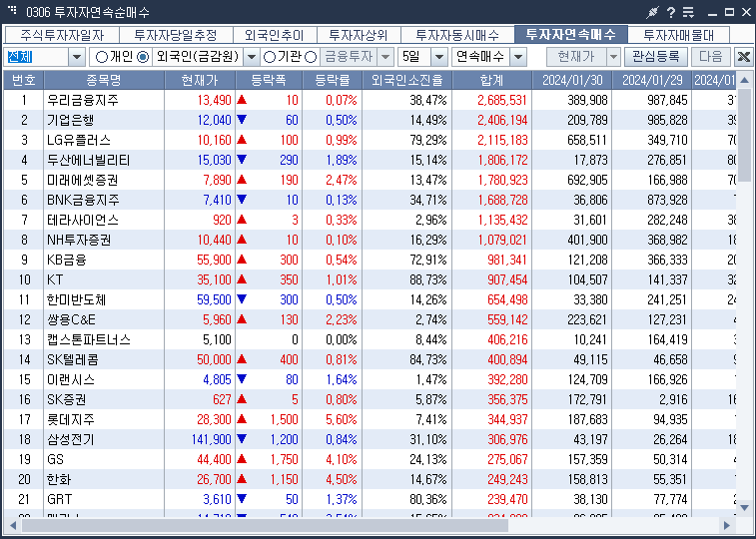This screenshot has height=539, width=756.
Task: Select 쌍용C&E stock name
Action: [x=71, y=319]
